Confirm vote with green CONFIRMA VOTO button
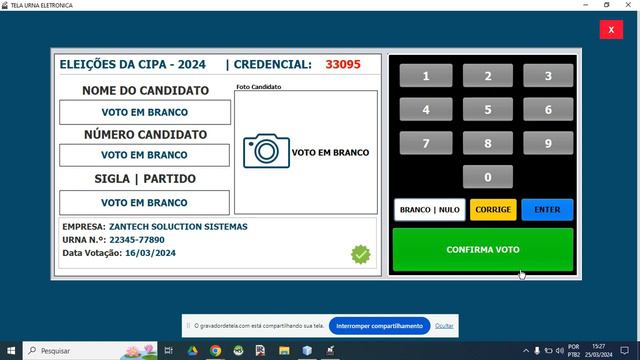640x360 pixels. 483,249
